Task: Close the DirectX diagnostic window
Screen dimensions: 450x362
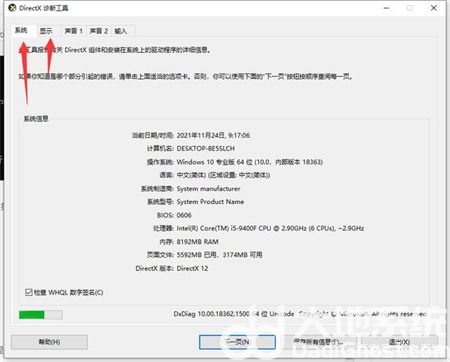Action: (434, 8)
